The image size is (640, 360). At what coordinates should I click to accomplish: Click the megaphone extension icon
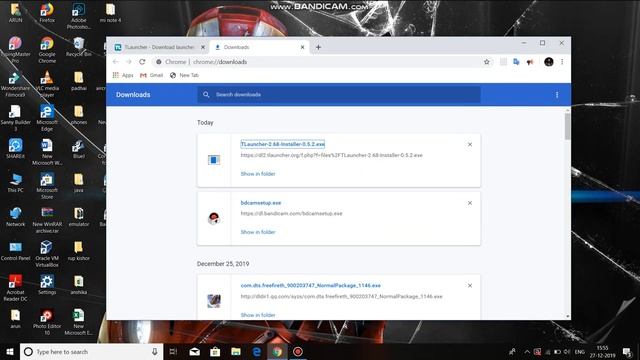[x=530, y=62]
